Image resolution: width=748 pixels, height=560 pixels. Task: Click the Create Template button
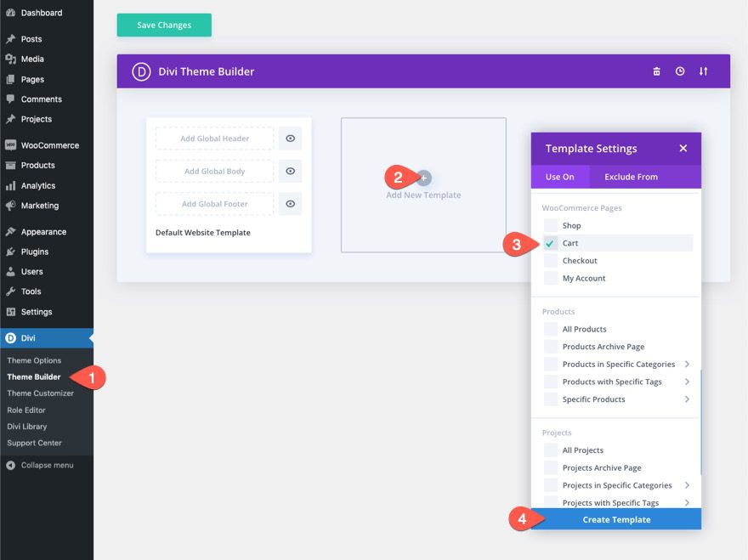pyautogui.click(x=616, y=519)
